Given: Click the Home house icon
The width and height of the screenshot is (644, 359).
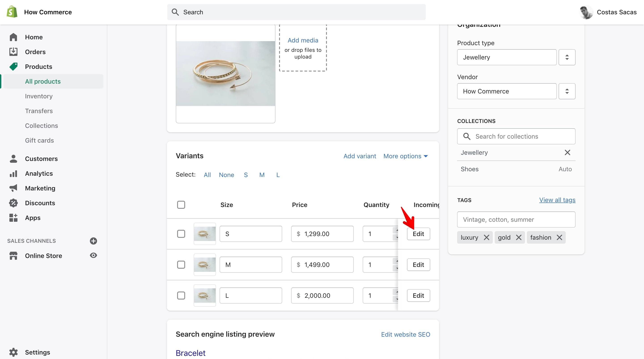Looking at the screenshot, I should pos(13,37).
